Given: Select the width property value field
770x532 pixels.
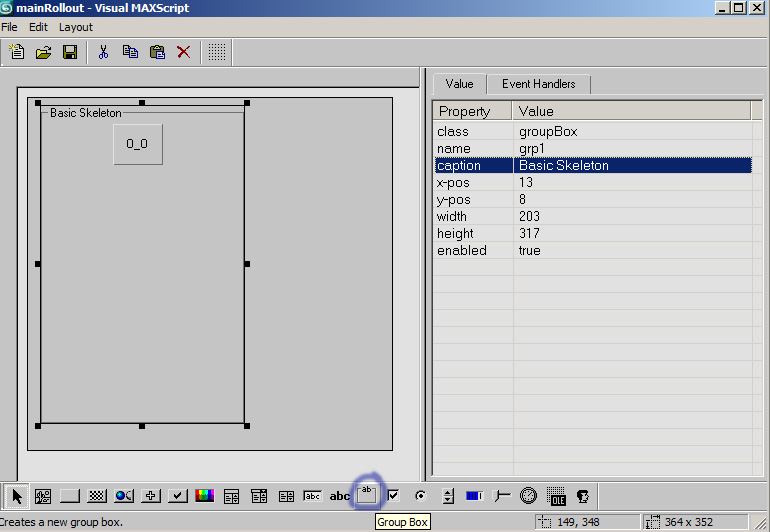Looking at the screenshot, I should click(x=632, y=216).
